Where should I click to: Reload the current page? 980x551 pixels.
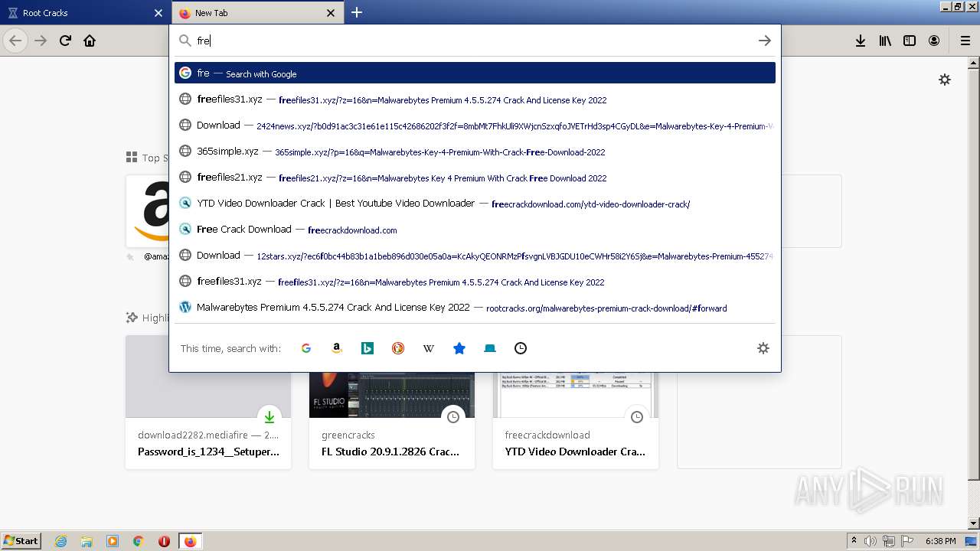65,41
